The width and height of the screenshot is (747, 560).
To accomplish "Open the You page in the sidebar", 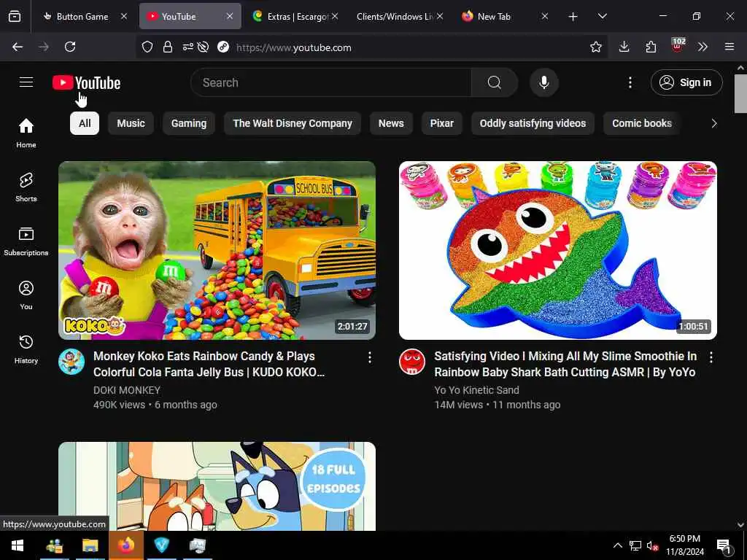I will pos(26,295).
